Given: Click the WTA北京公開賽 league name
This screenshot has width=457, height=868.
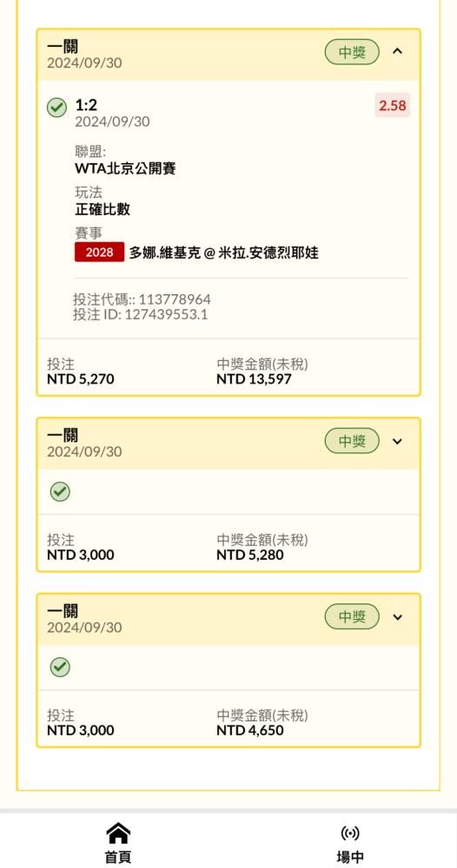Looking at the screenshot, I should pyautogui.click(x=125, y=168).
